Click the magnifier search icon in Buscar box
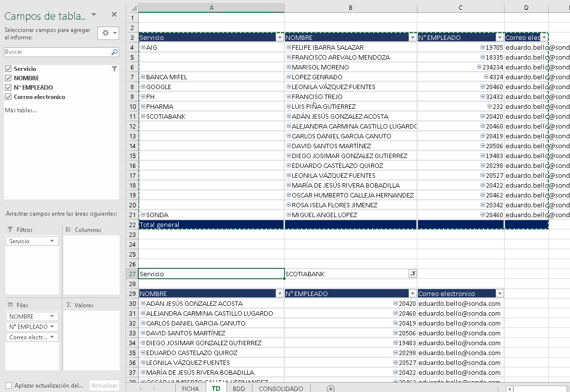Image resolution: width=570 pixels, height=392 pixels. click(x=114, y=52)
